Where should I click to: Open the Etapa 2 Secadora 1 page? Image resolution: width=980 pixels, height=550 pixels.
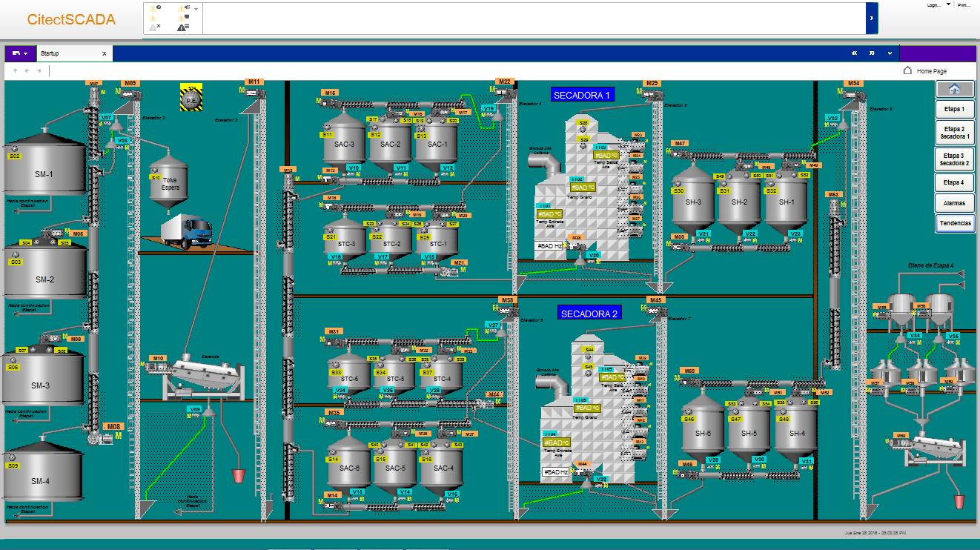click(954, 133)
